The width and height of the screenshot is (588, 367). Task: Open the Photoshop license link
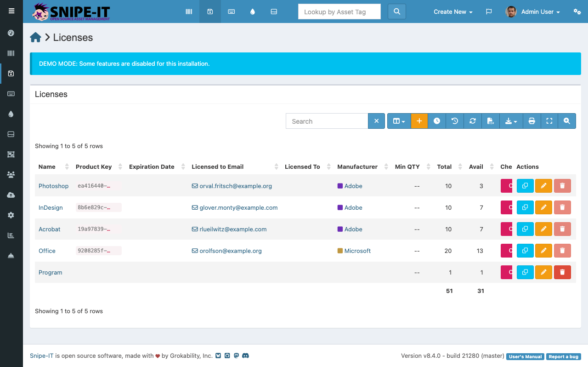tap(53, 186)
